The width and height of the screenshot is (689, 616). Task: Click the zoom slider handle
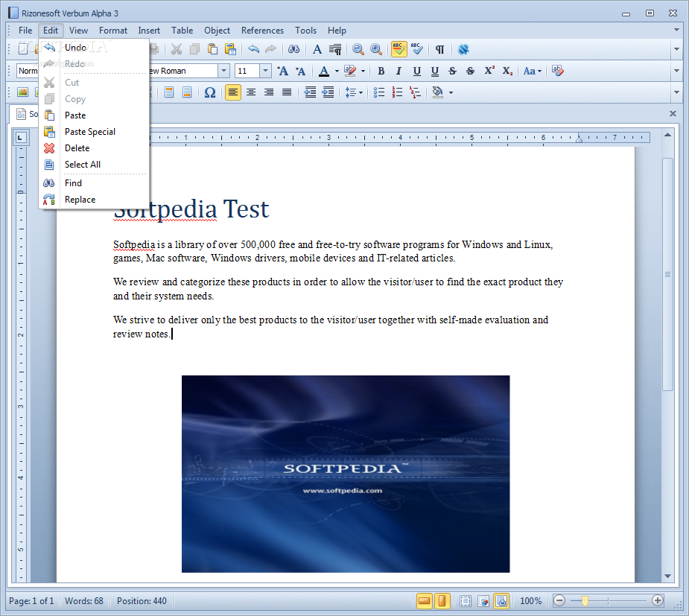coord(585,600)
